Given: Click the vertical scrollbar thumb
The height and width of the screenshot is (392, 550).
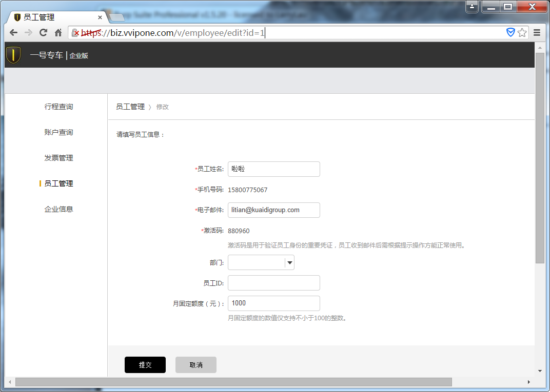Looking at the screenshot, I should coord(539,158).
